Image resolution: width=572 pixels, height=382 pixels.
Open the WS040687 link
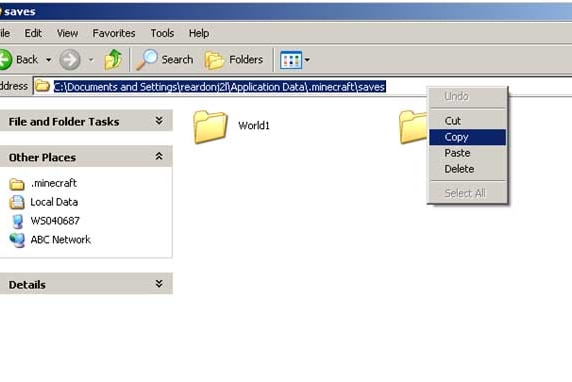pyautogui.click(x=55, y=221)
